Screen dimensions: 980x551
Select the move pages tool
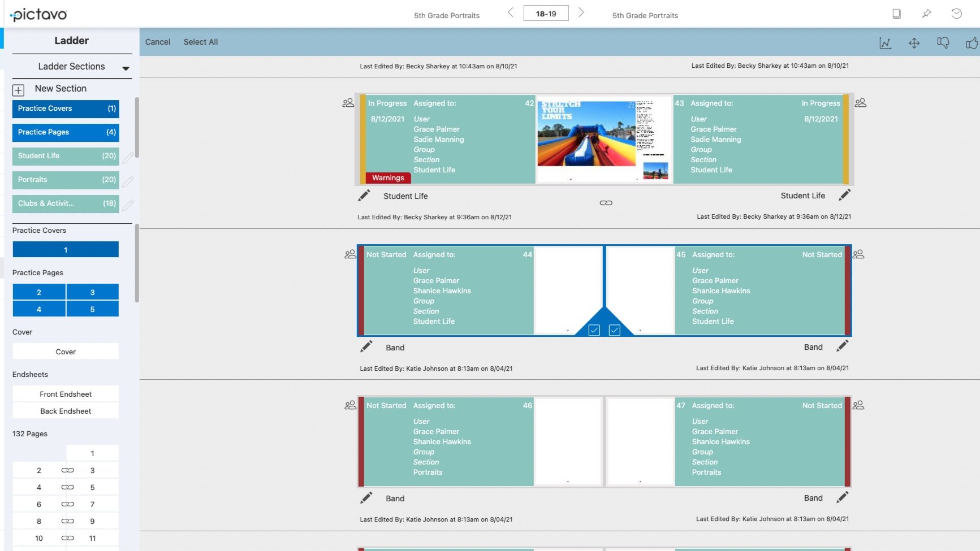point(915,42)
